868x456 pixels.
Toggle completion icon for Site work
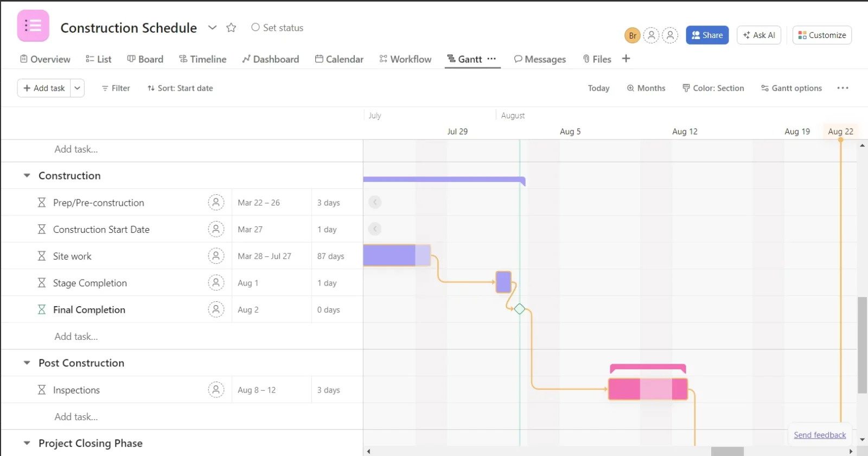tap(42, 256)
